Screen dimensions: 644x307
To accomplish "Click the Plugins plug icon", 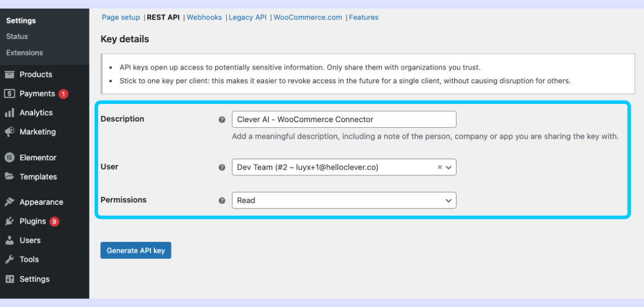I will pos(10,221).
